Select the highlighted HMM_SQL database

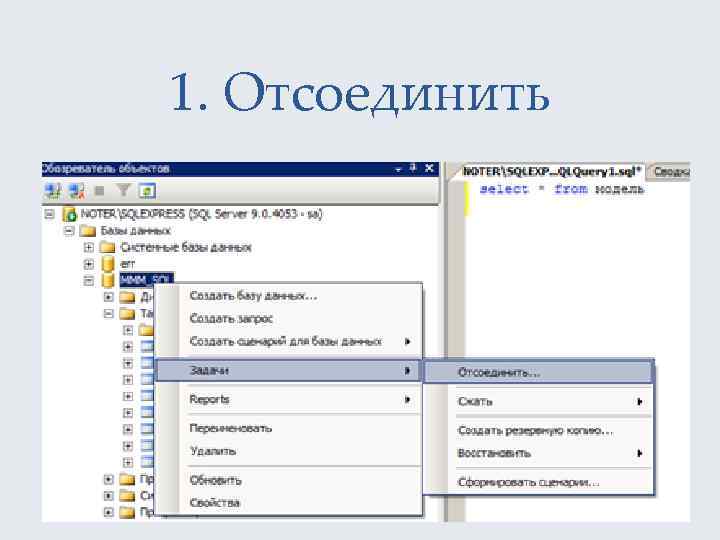coord(146,279)
